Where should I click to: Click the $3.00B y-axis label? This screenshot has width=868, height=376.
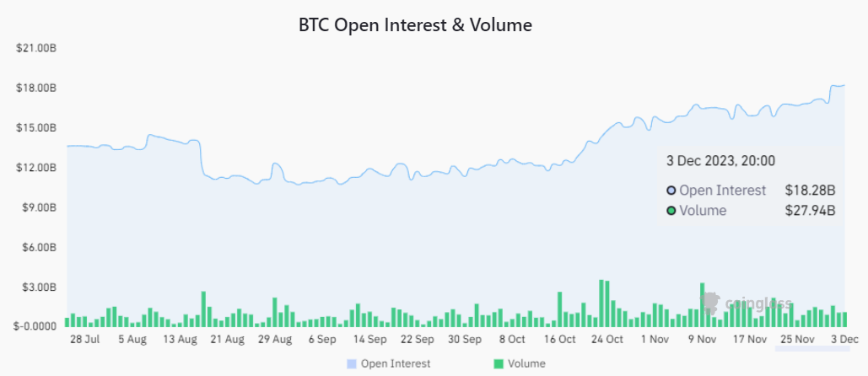(x=38, y=287)
